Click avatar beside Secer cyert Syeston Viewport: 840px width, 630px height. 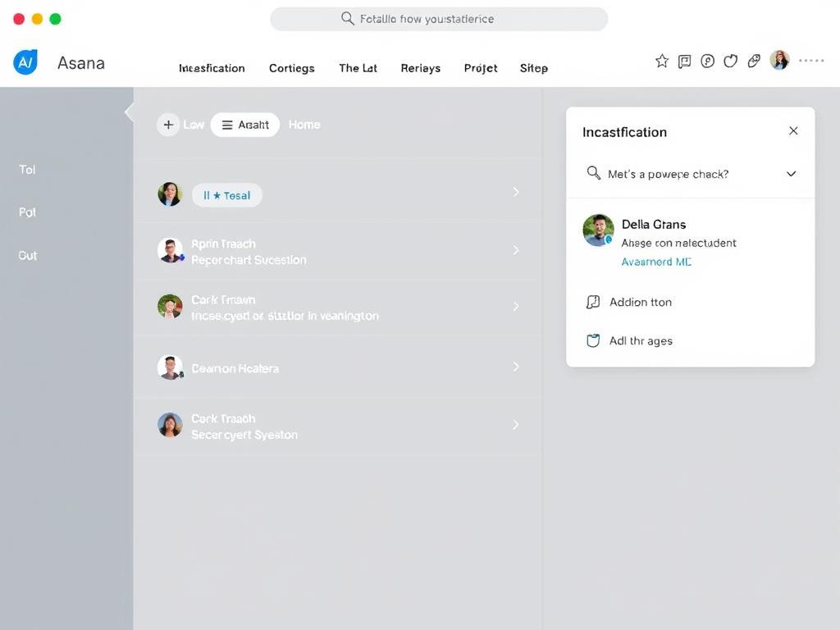point(170,426)
